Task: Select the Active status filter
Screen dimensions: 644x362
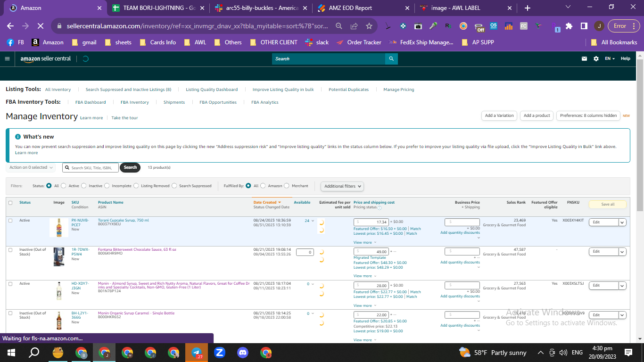Action: click(x=64, y=186)
